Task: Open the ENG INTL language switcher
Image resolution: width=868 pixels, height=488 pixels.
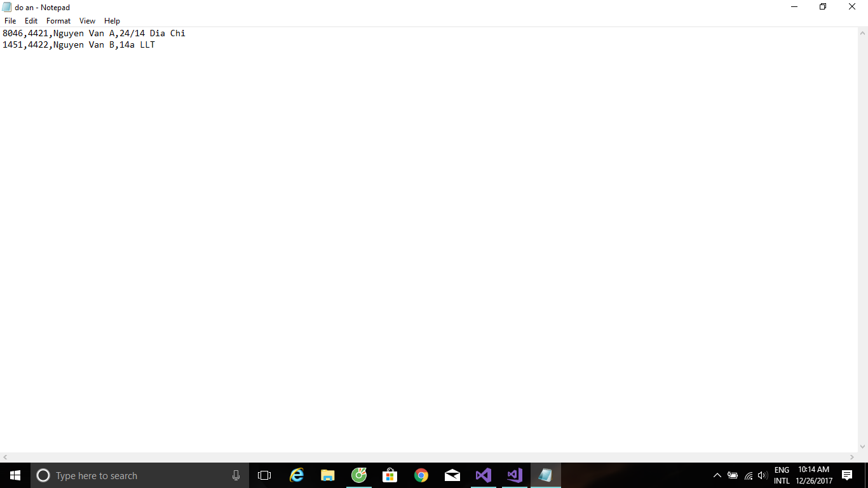Action: 782,475
